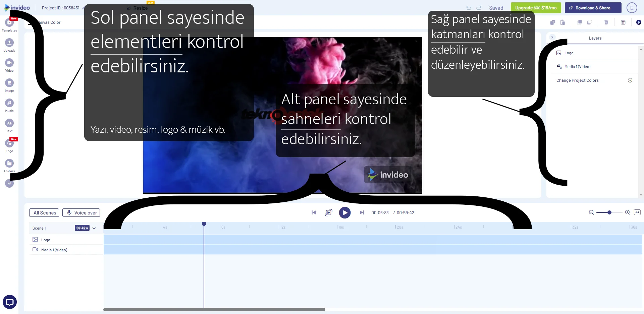Open the Text elements panel
Viewport: 644px width, 314px height.
tap(9, 126)
